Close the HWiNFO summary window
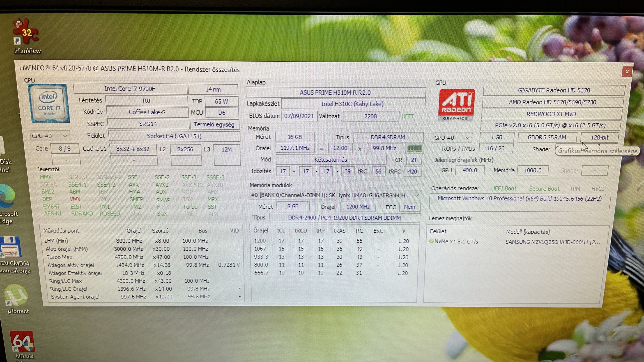The width and height of the screenshot is (644, 362). [x=627, y=71]
